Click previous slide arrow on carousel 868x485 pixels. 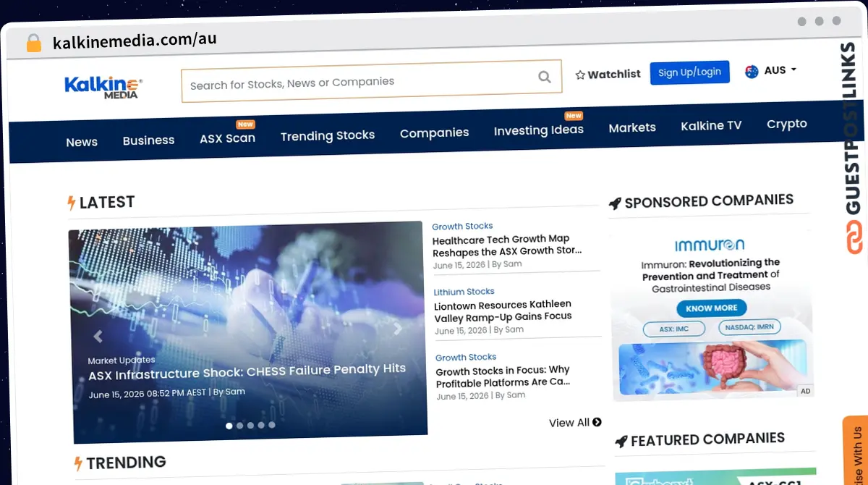pyautogui.click(x=98, y=336)
